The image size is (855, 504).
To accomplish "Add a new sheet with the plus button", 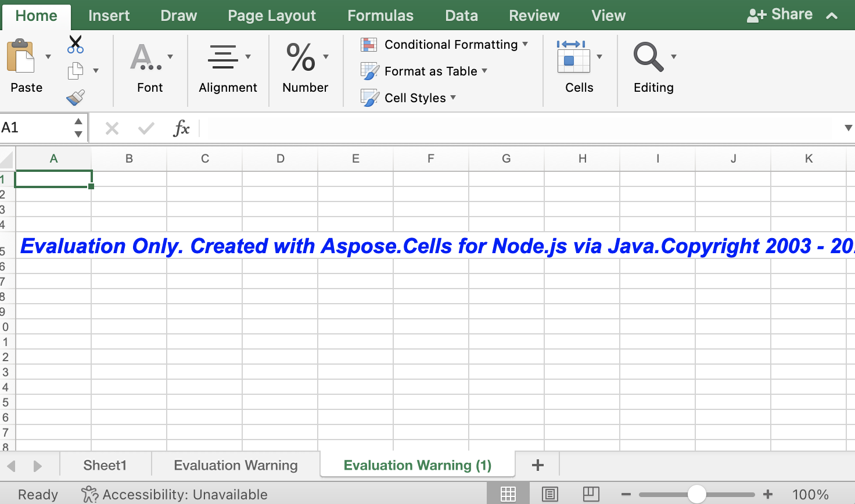I will click(x=537, y=465).
